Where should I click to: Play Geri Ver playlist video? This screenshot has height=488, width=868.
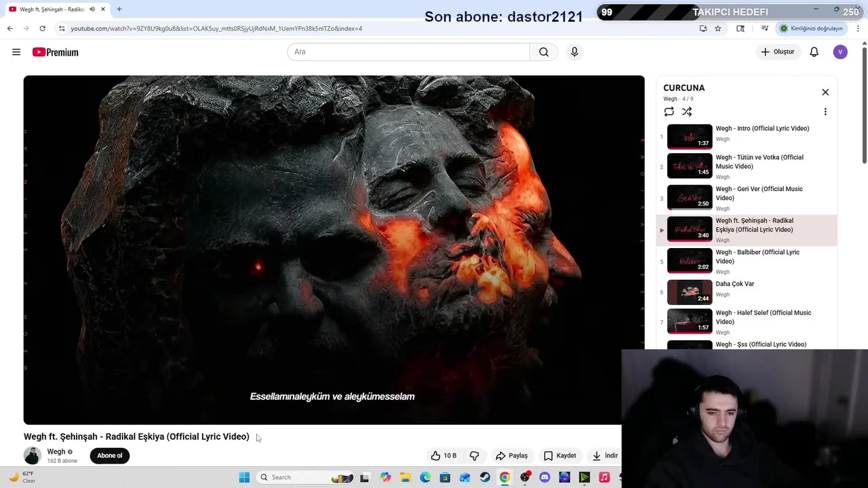[747, 198]
